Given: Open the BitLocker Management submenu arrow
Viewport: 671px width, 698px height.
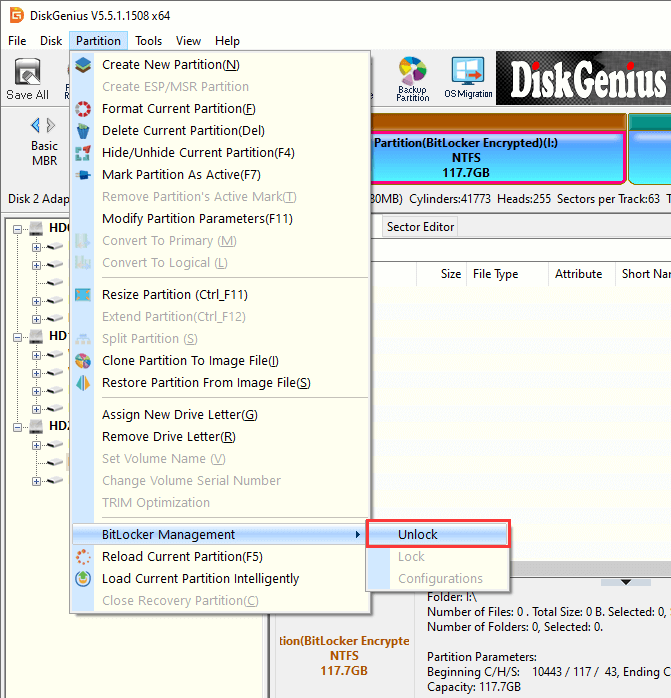Looking at the screenshot, I should point(358,535).
